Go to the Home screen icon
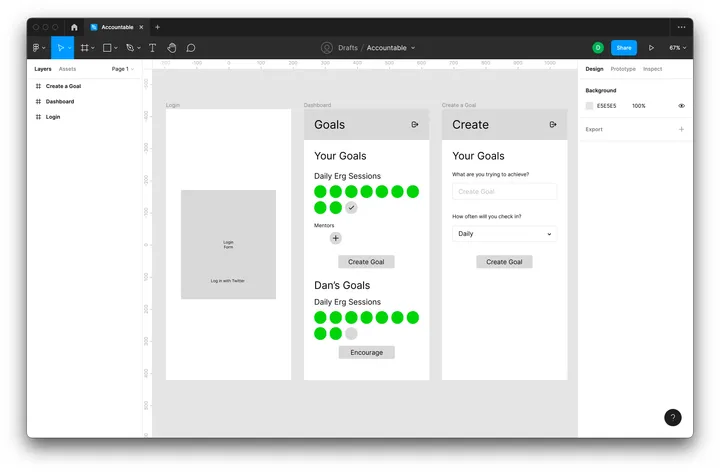The image size is (720, 473). click(x=74, y=27)
